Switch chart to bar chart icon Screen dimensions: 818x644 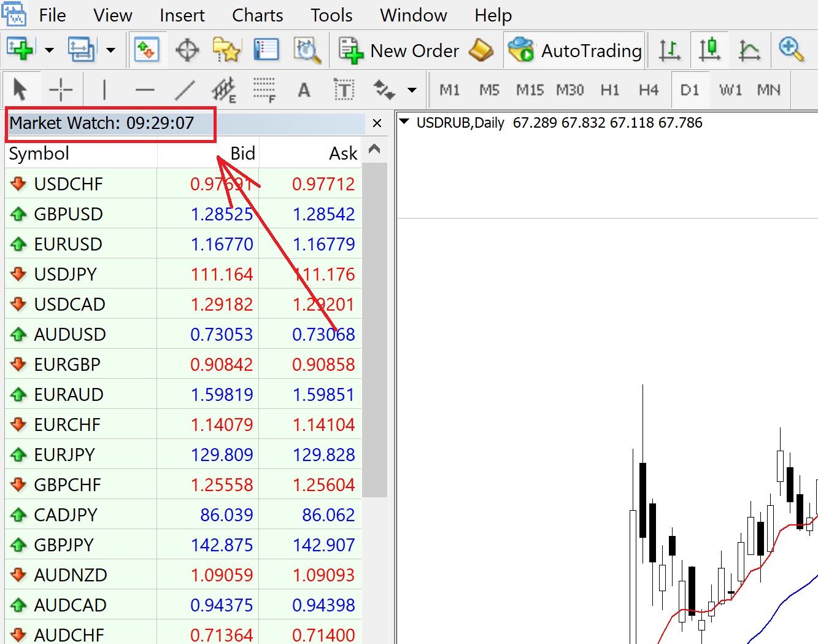(670, 50)
